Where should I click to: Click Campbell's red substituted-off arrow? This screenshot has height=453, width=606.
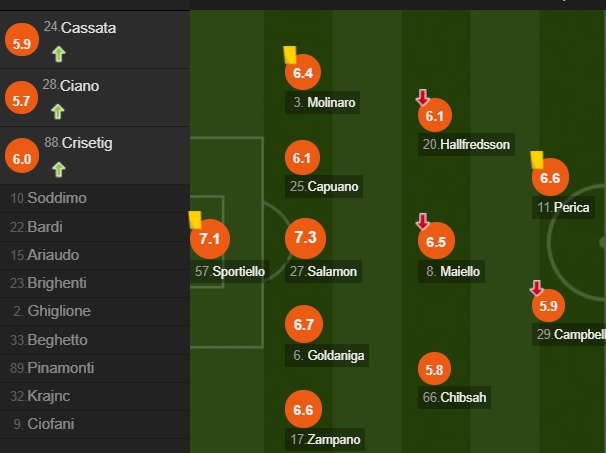(536, 288)
